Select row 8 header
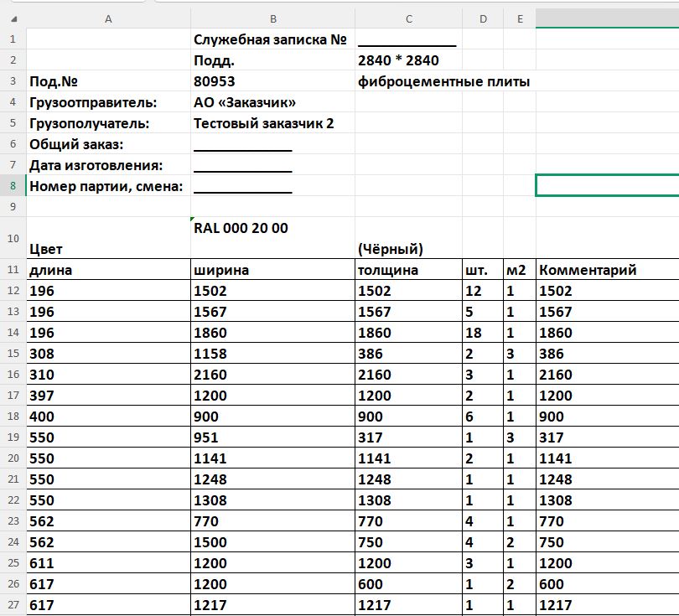The height and width of the screenshot is (616, 679). tap(13, 186)
